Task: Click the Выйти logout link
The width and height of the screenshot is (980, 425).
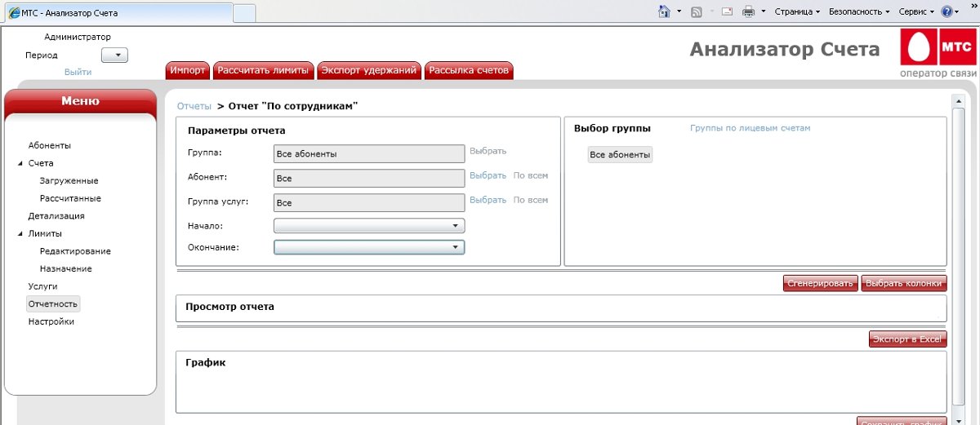Action: tap(78, 72)
